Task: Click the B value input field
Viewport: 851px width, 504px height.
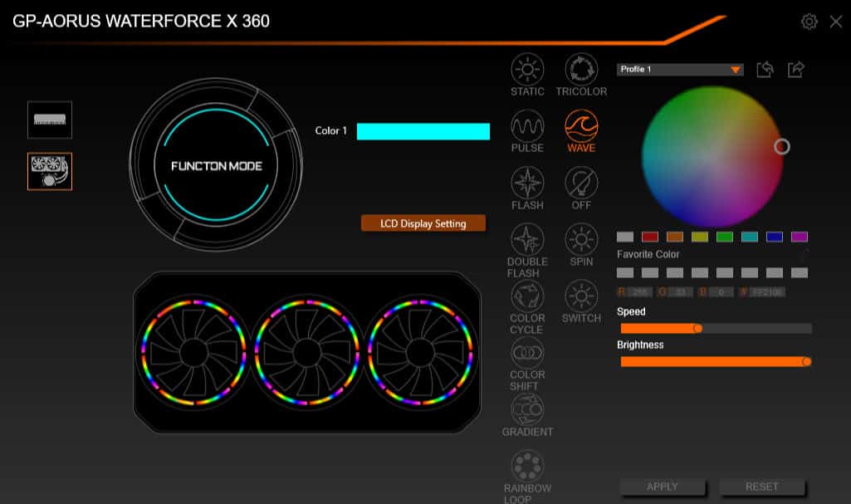Action: (x=721, y=292)
